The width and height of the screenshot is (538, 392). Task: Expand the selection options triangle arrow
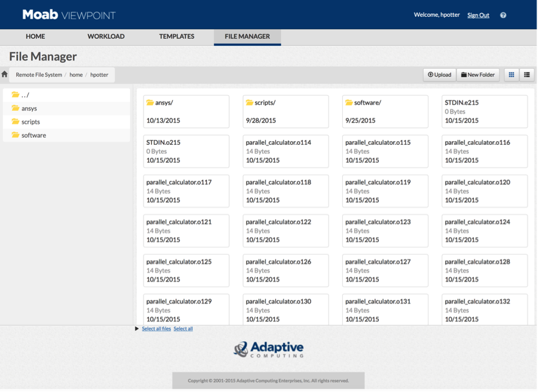[136, 329]
